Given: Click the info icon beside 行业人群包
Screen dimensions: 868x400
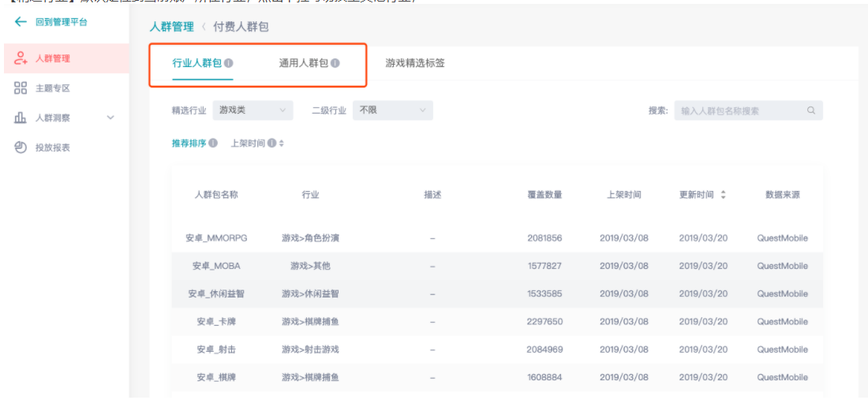Looking at the screenshot, I should pyautogui.click(x=228, y=63).
